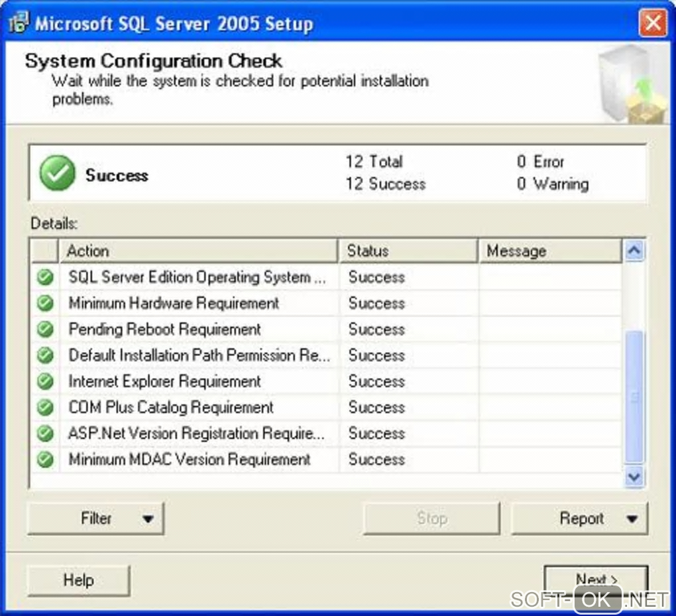676x616 pixels.
Task: Select the 'ASP.Net Version Registration Require...' row
Action: pos(327,433)
